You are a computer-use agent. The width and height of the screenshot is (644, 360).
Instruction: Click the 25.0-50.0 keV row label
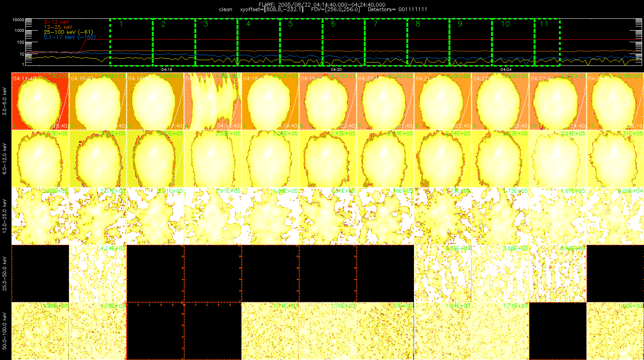pyautogui.click(x=5, y=273)
